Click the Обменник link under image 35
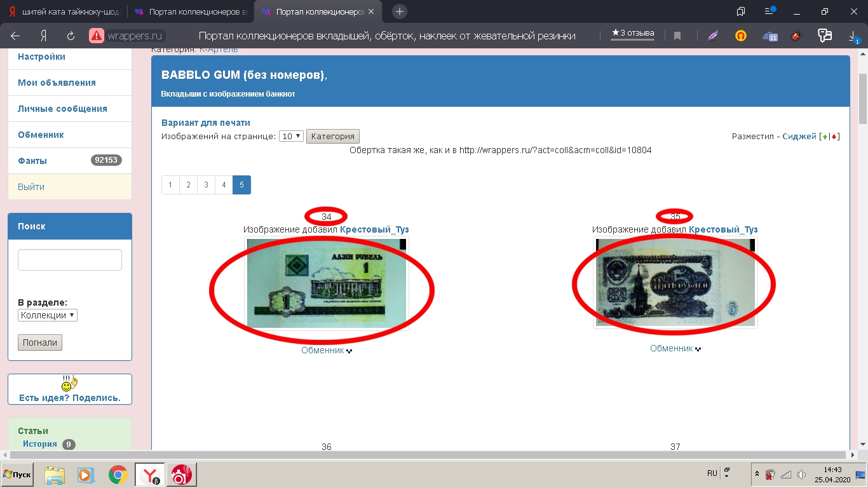This screenshot has width=868, height=488. [671, 348]
